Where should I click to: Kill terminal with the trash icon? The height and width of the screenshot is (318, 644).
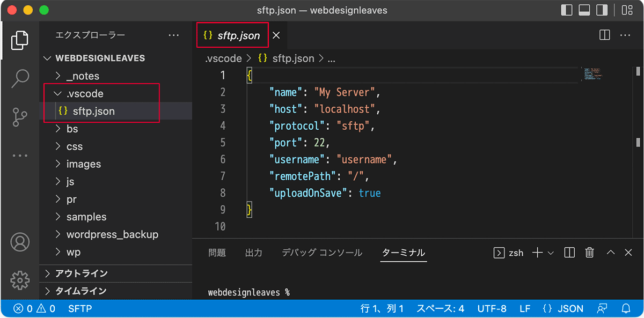[589, 253]
